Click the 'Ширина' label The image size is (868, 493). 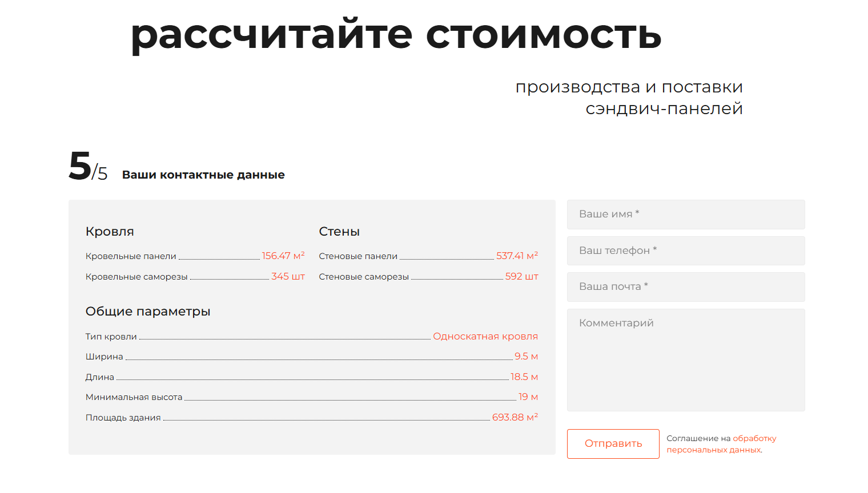pyautogui.click(x=105, y=357)
